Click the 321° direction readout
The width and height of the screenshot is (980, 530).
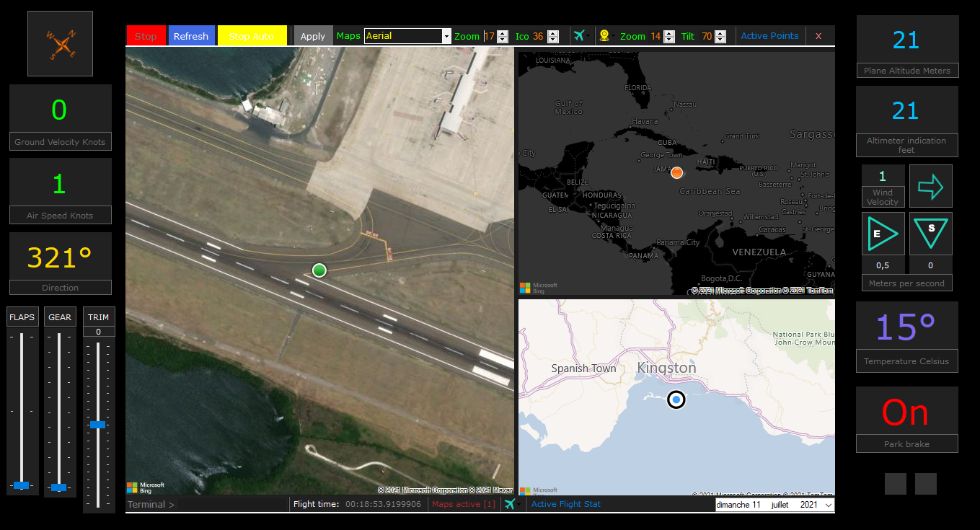click(x=60, y=257)
